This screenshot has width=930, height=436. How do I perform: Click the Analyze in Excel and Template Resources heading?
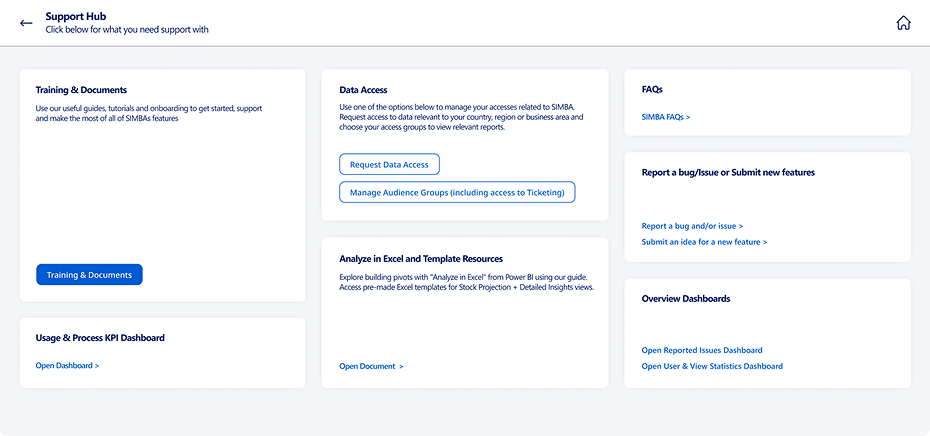pyautogui.click(x=421, y=259)
